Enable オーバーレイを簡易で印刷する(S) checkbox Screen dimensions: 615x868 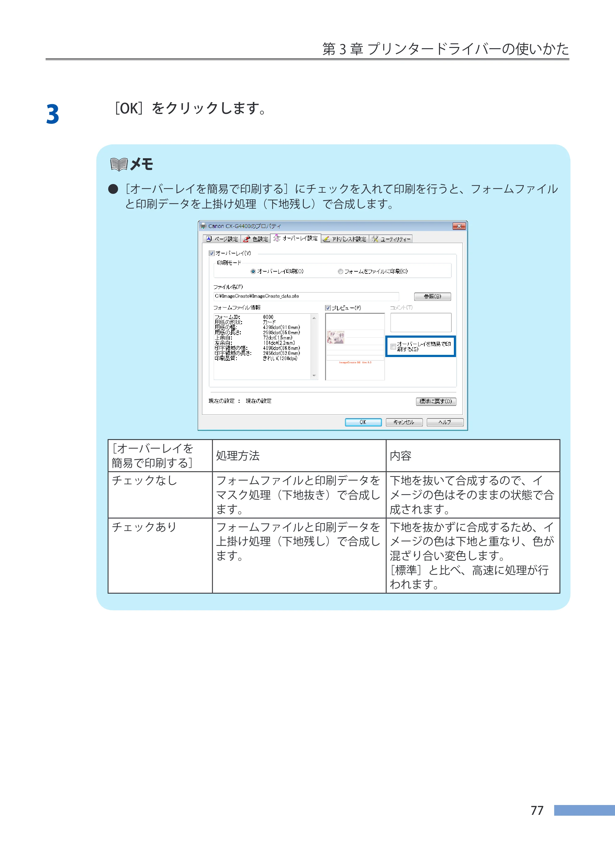coord(394,346)
